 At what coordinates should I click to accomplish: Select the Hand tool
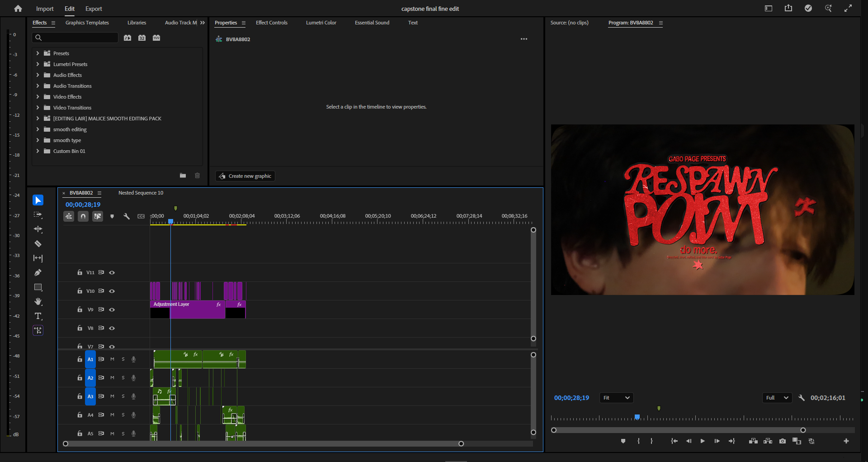coord(38,301)
